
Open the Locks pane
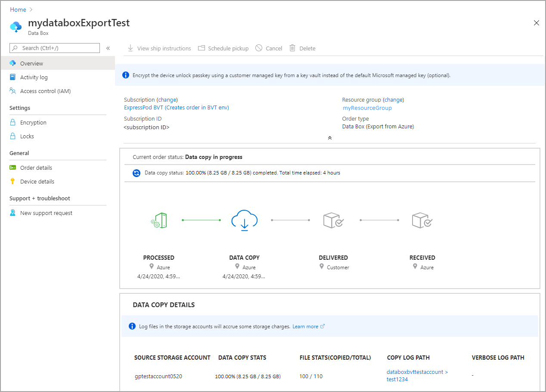click(27, 136)
